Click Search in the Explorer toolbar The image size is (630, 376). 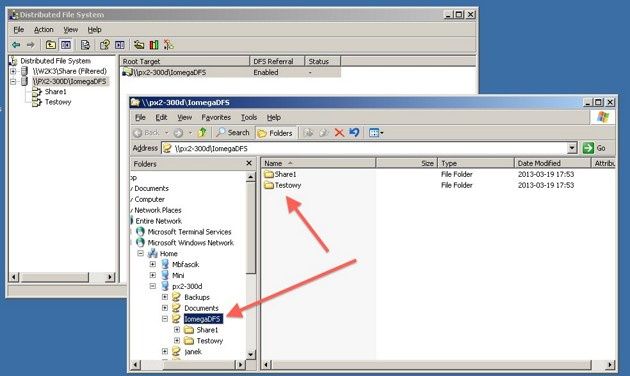[x=233, y=133]
